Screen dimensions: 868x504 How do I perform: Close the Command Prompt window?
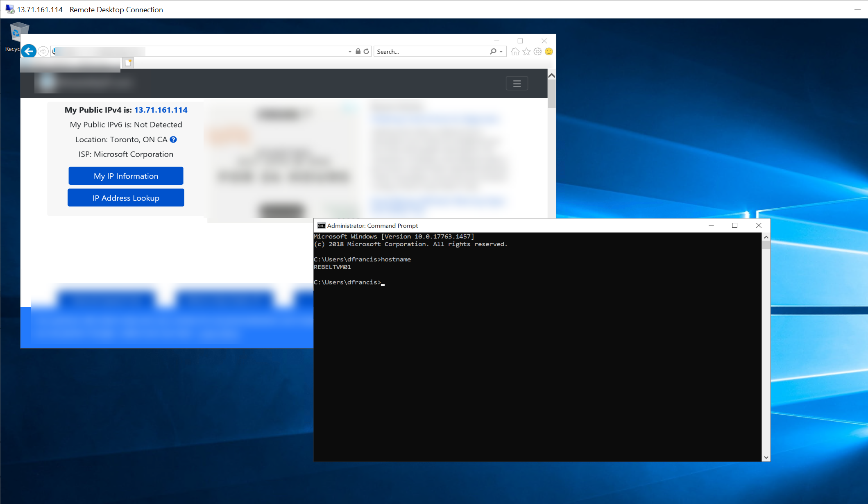(x=759, y=226)
